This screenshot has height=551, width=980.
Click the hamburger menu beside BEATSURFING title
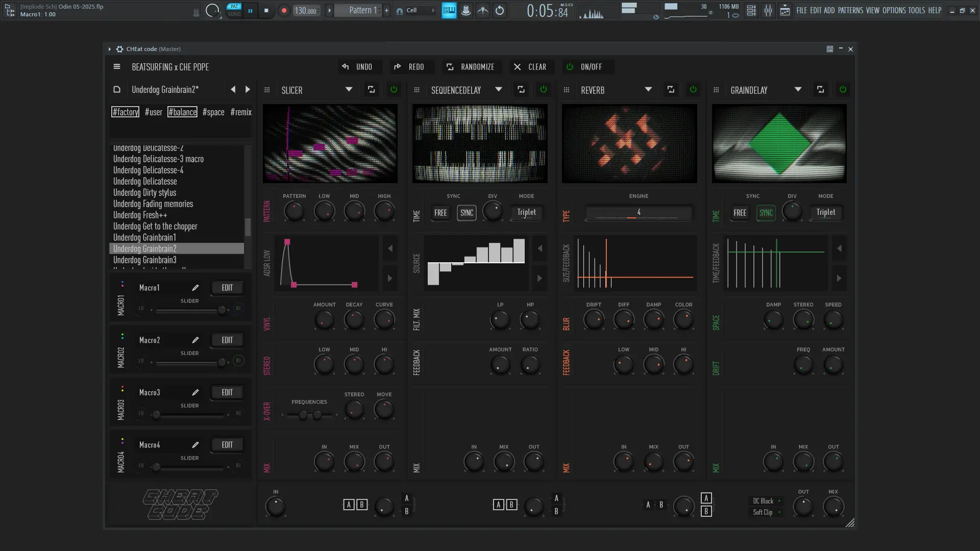(x=117, y=67)
